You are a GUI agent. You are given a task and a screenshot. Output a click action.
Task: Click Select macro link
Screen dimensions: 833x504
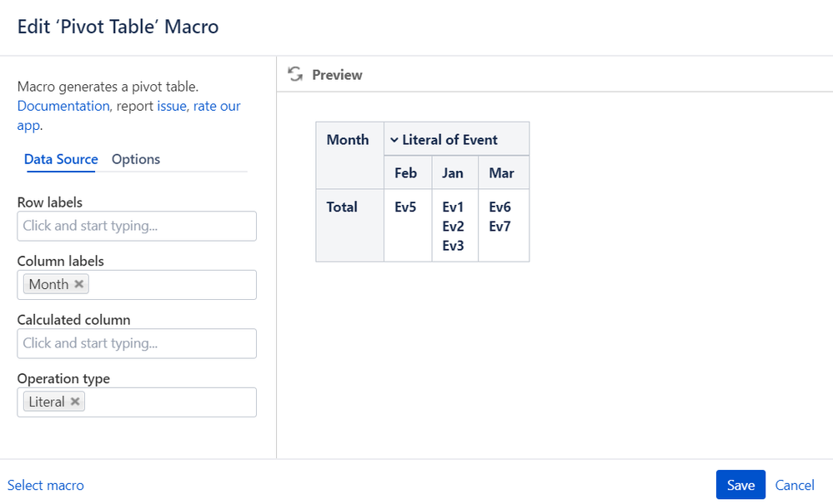[x=46, y=485]
